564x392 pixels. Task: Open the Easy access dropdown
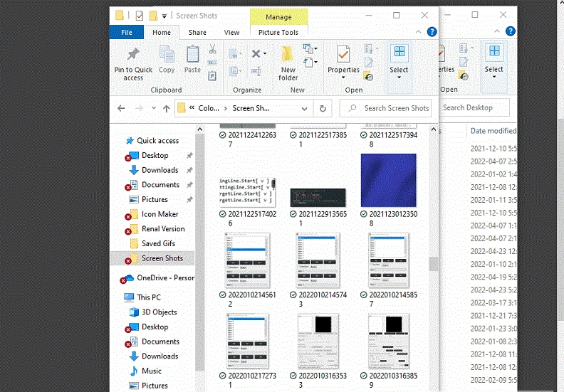coord(315,62)
